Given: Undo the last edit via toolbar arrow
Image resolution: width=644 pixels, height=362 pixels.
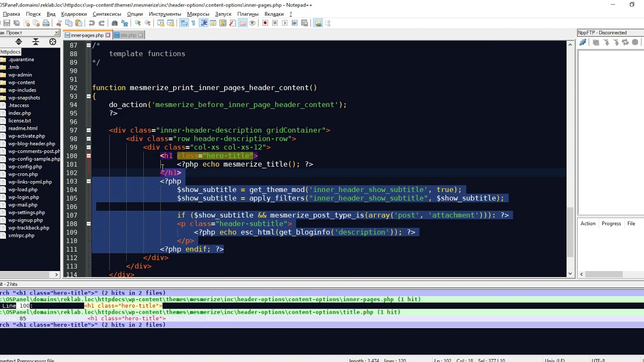Looking at the screenshot, I should point(92,23).
